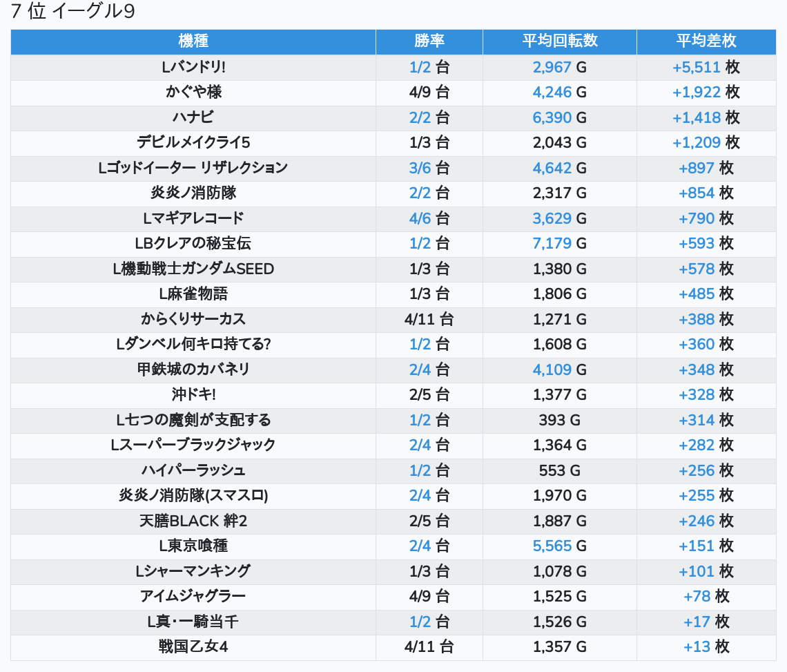Click the 機種 column header

[193, 41]
